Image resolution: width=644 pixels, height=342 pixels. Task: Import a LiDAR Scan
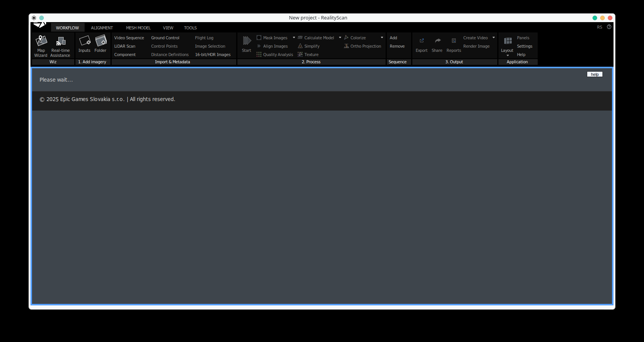point(125,46)
